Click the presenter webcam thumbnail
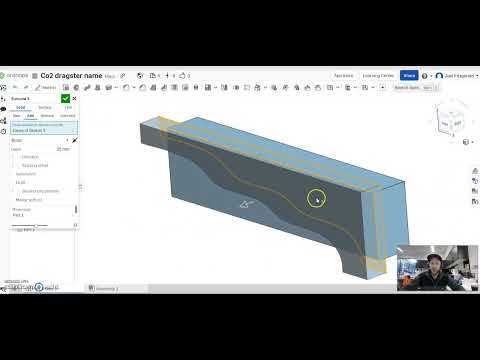480x360 pixels. click(437, 268)
